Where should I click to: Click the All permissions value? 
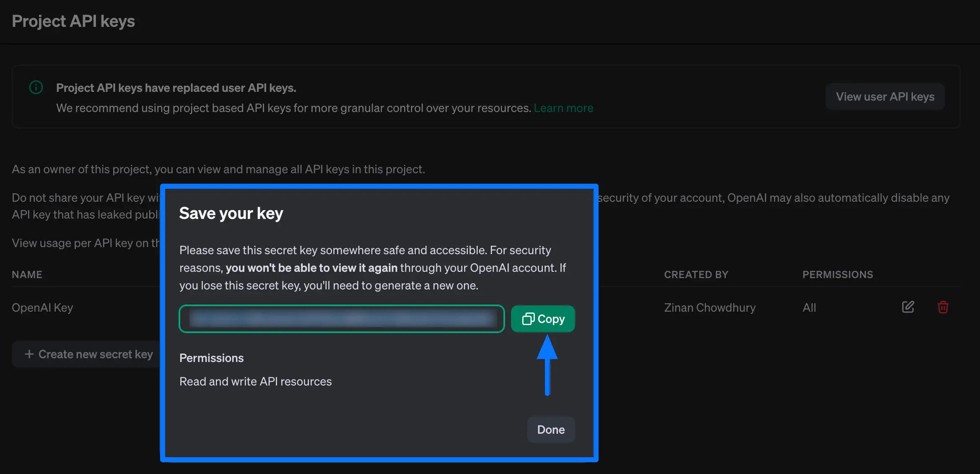click(x=809, y=307)
